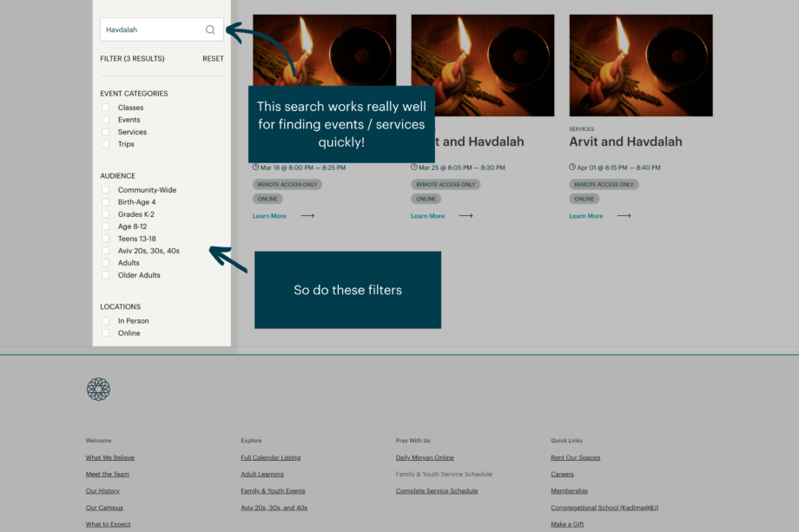Image resolution: width=799 pixels, height=532 pixels.
Task: Open Congregational School (Kadima@BJ) link
Action: point(604,508)
